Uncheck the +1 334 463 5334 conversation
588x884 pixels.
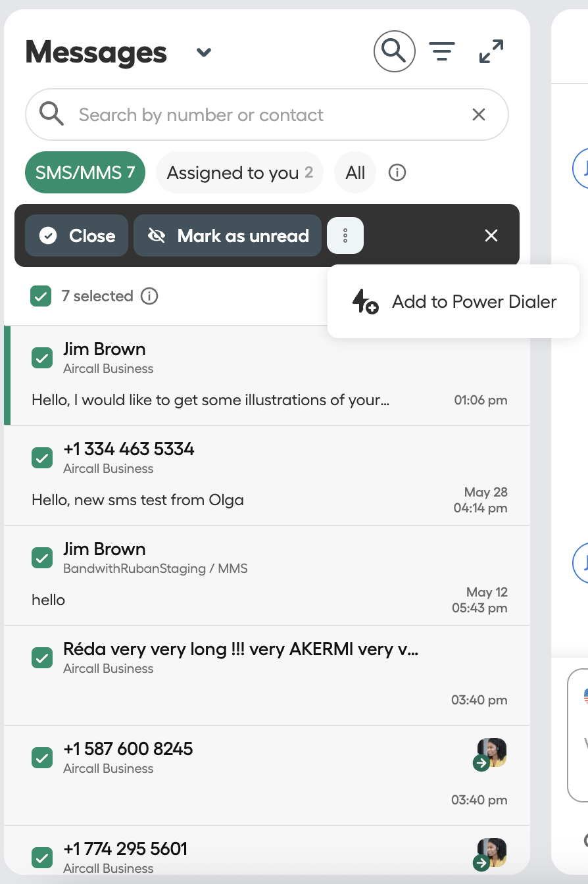[x=42, y=458]
